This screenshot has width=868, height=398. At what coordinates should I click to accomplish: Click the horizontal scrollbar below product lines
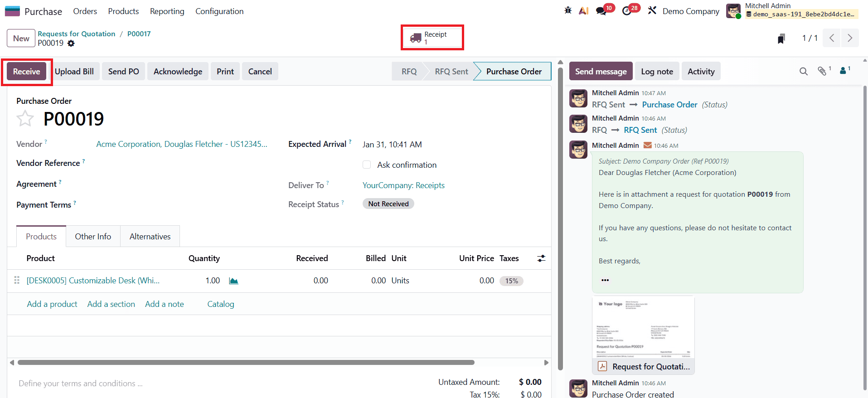[246, 363]
